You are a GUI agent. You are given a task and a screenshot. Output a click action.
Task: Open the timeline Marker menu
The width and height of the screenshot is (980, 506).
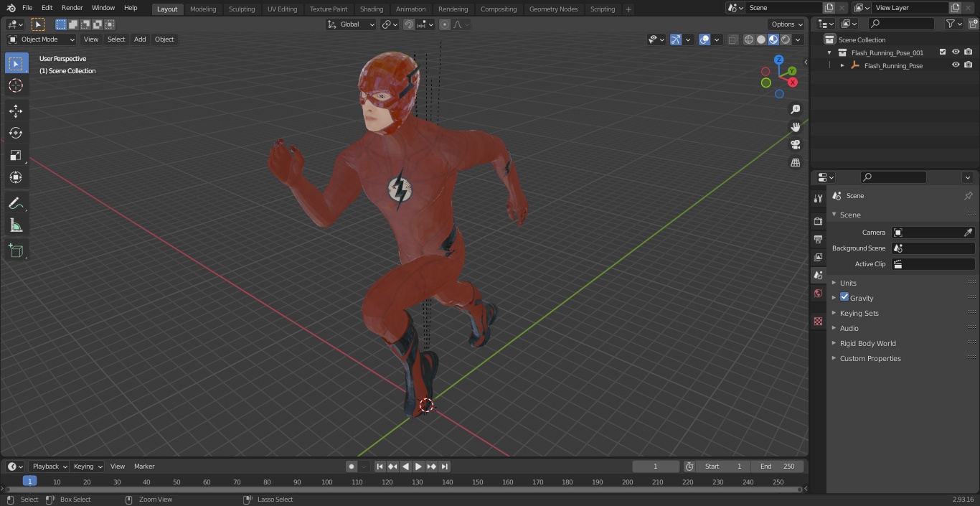[144, 467]
